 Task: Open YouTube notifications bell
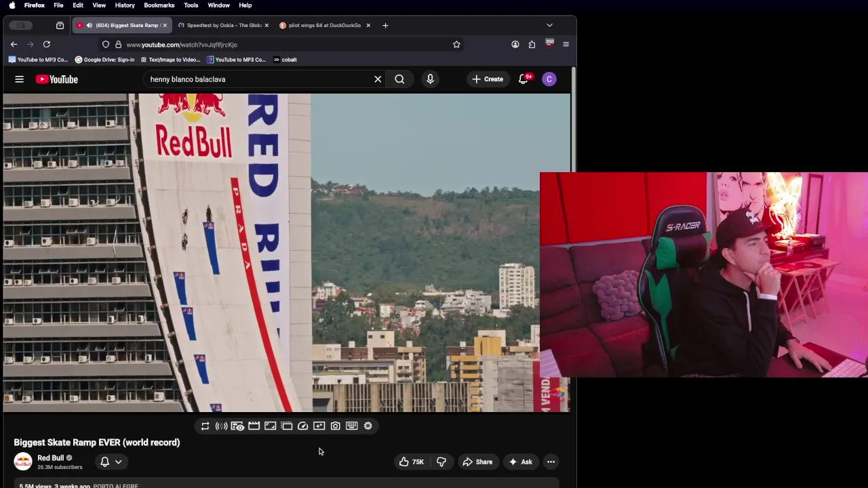tap(524, 79)
